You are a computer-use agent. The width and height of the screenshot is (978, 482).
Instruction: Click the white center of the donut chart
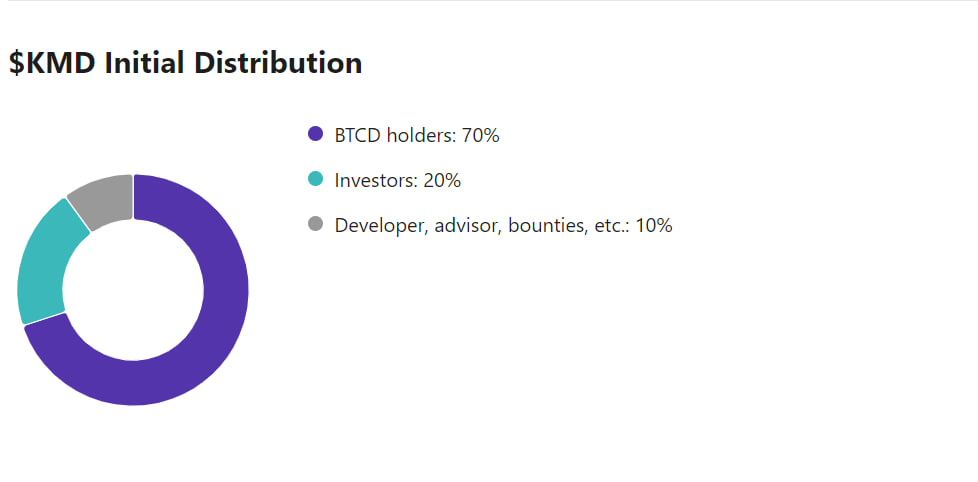click(x=133, y=290)
